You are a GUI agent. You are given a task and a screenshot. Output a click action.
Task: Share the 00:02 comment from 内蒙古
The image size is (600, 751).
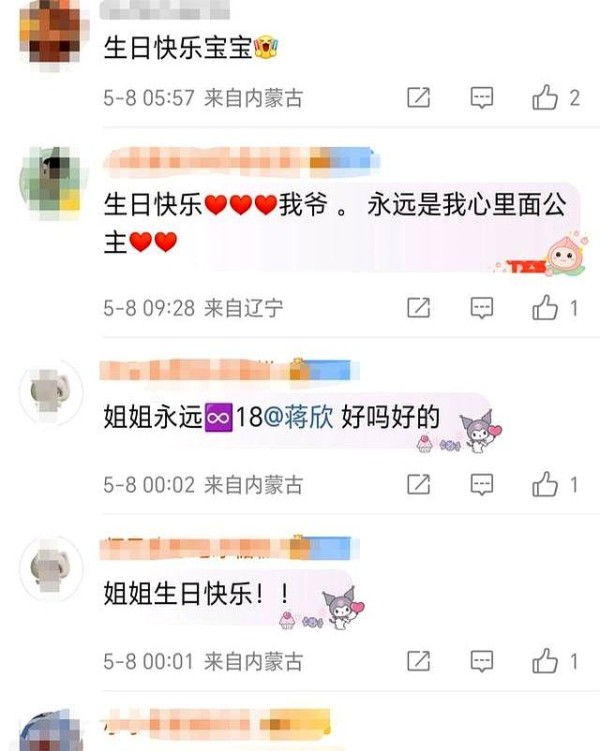tap(419, 484)
